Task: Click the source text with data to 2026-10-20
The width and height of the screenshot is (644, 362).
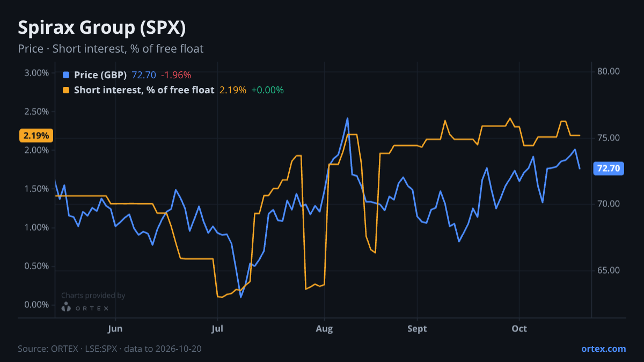Action: click(109, 349)
